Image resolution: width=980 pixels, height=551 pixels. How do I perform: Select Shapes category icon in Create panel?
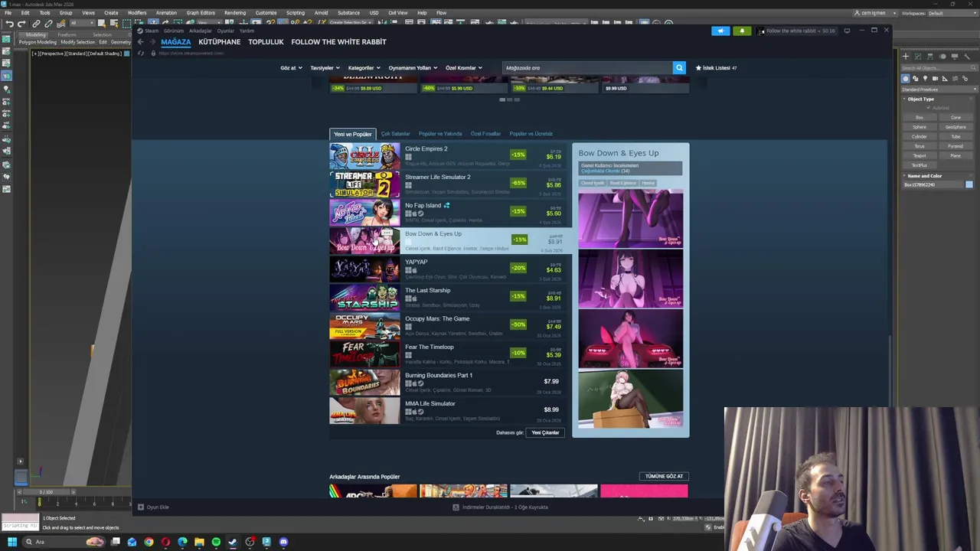coord(915,78)
